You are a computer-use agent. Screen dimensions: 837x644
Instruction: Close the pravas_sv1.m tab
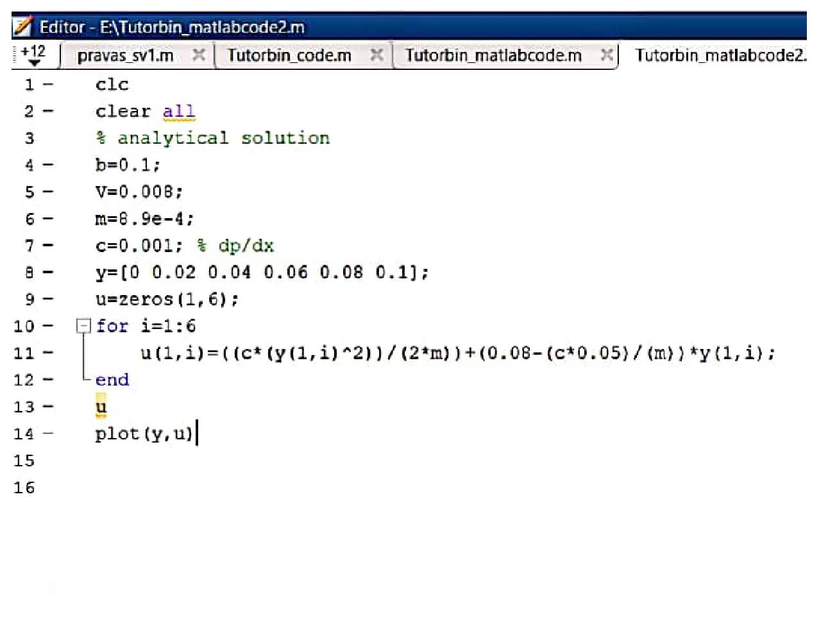coord(199,55)
